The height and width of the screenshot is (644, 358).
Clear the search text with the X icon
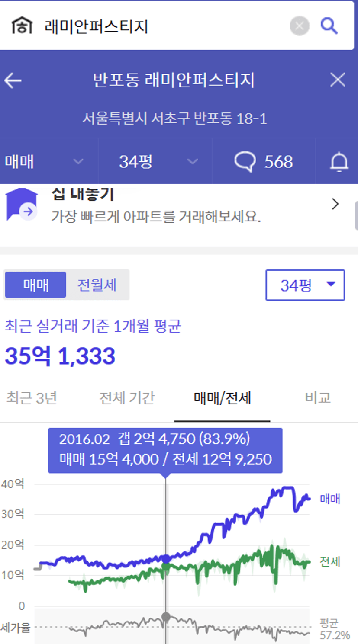tap(299, 26)
